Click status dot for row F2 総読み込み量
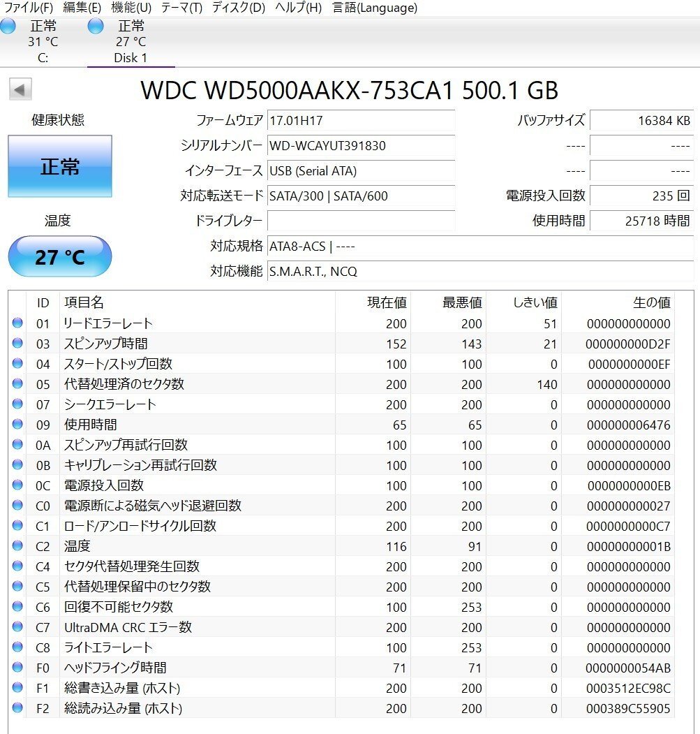Image resolution: width=700 pixels, height=734 pixels. point(17,707)
